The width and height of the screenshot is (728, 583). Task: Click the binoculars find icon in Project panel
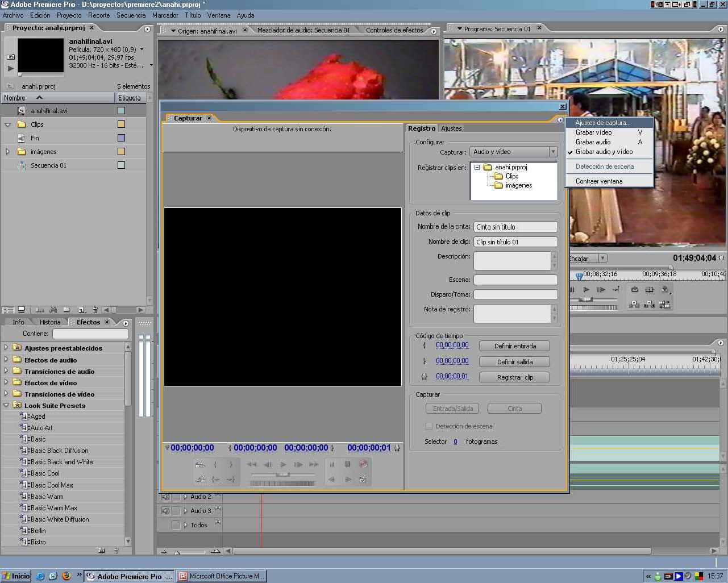click(53, 310)
